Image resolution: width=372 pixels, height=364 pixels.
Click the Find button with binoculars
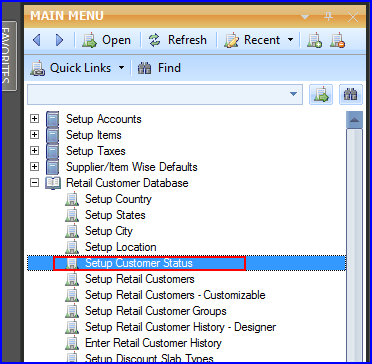pyautogui.click(x=159, y=68)
